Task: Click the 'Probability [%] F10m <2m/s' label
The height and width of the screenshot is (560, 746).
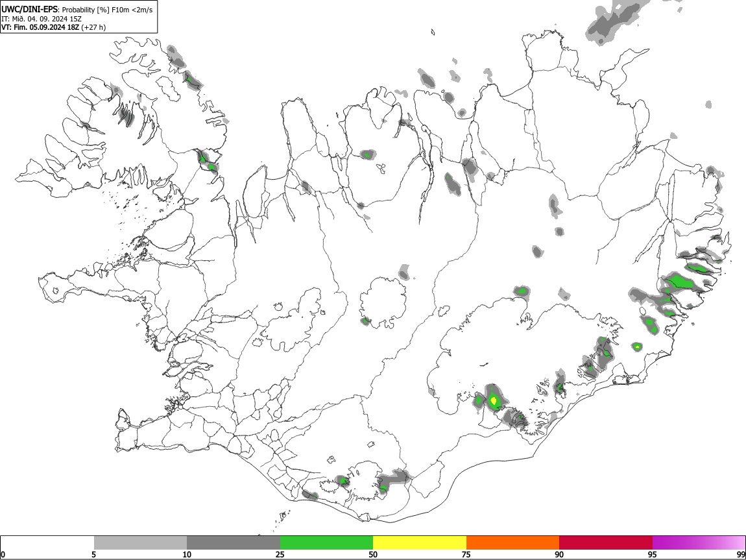Action: click(x=108, y=10)
